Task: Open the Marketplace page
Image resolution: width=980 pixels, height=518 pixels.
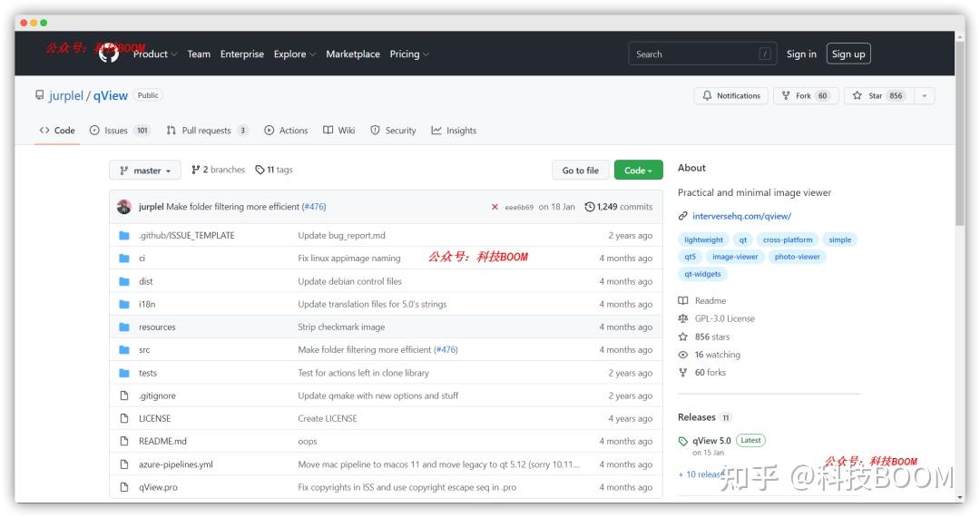Action: (x=352, y=54)
